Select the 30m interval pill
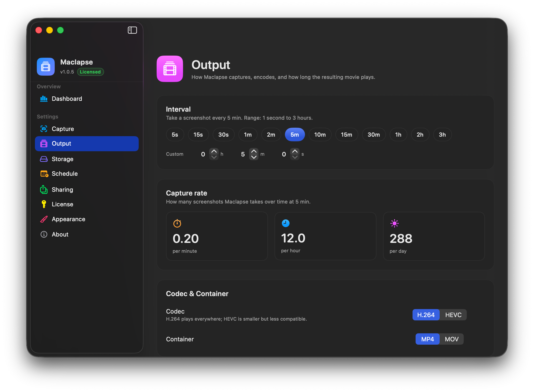This screenshot has height=392, width=534. pos(374,135)
